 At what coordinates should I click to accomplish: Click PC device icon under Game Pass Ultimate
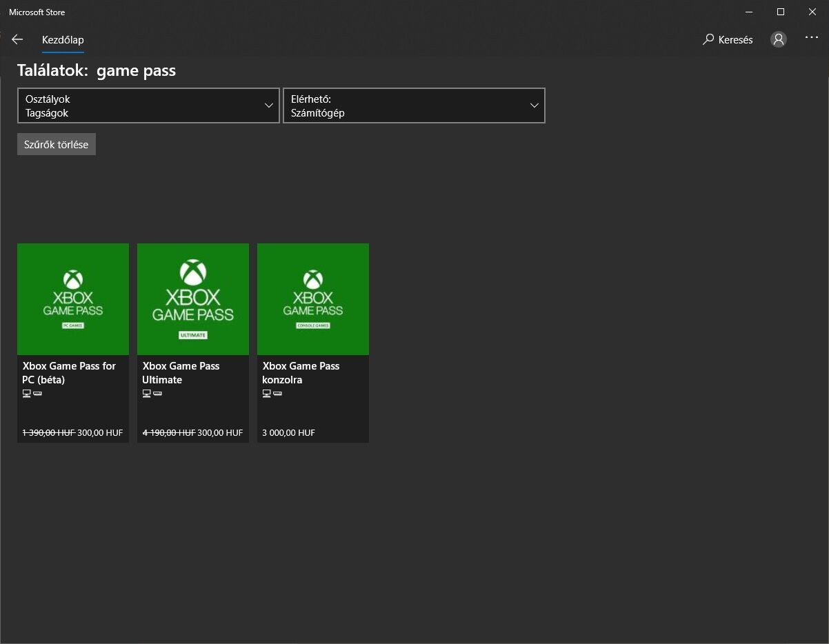[x=147, y=394]
